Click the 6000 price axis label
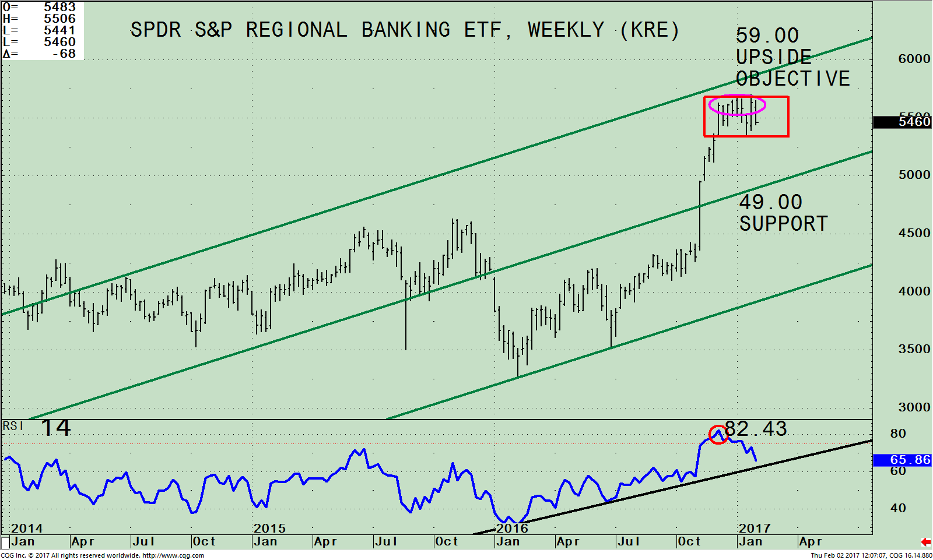The image size is (933, 560). click(914, 59)
